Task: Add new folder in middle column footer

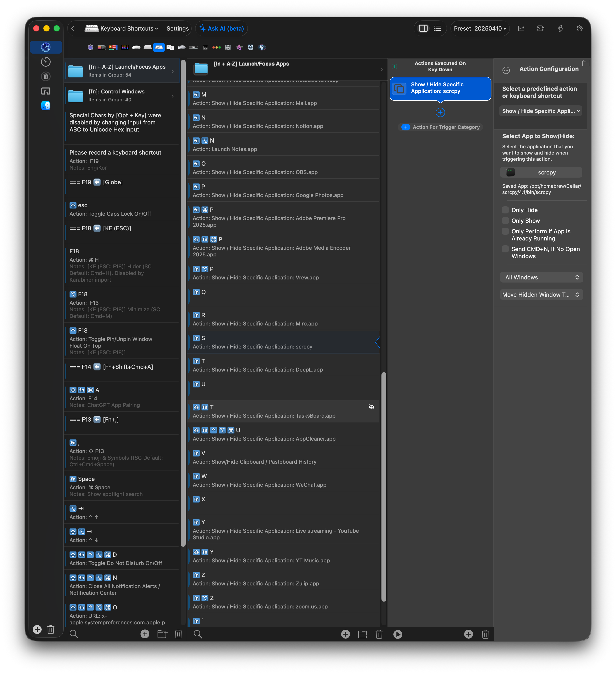Action: pos(363,634)
